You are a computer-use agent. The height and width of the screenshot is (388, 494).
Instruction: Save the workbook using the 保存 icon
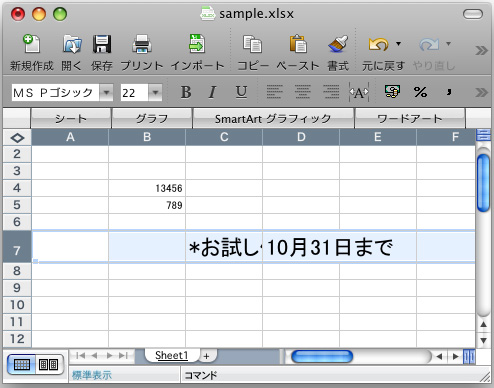click(x=102, y=44)
